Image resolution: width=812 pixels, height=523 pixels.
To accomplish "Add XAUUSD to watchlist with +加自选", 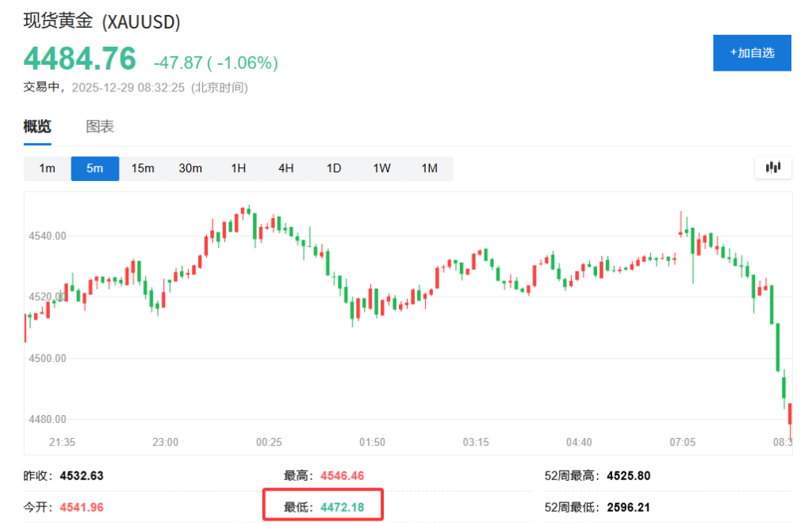I will tap(752, 53).
